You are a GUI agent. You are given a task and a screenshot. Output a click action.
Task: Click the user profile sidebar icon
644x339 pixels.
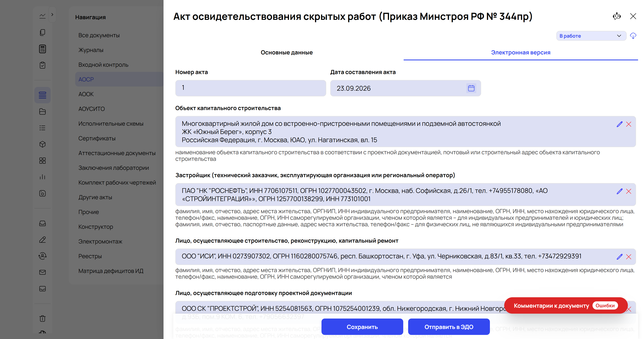coord(43,256)
